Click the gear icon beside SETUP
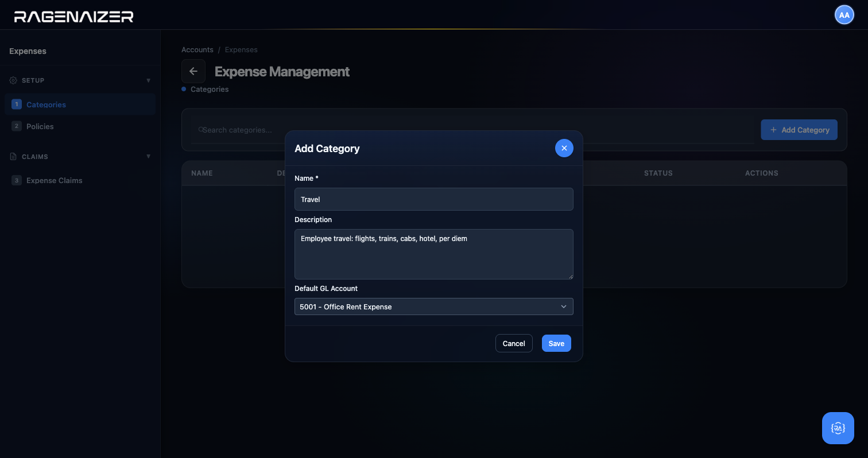The height and width of the screenshot is (458, 868). tap(14, 80)
